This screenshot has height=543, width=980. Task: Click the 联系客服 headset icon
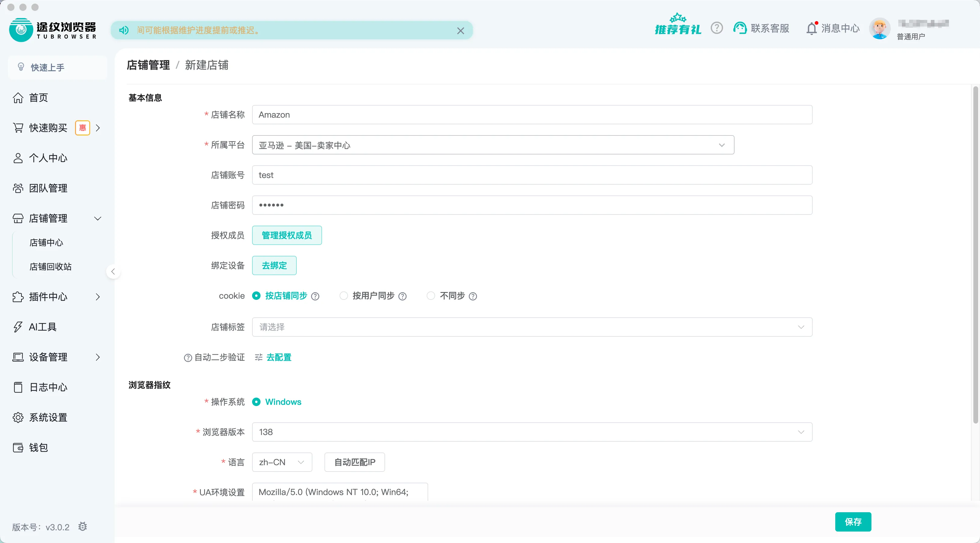740,28
